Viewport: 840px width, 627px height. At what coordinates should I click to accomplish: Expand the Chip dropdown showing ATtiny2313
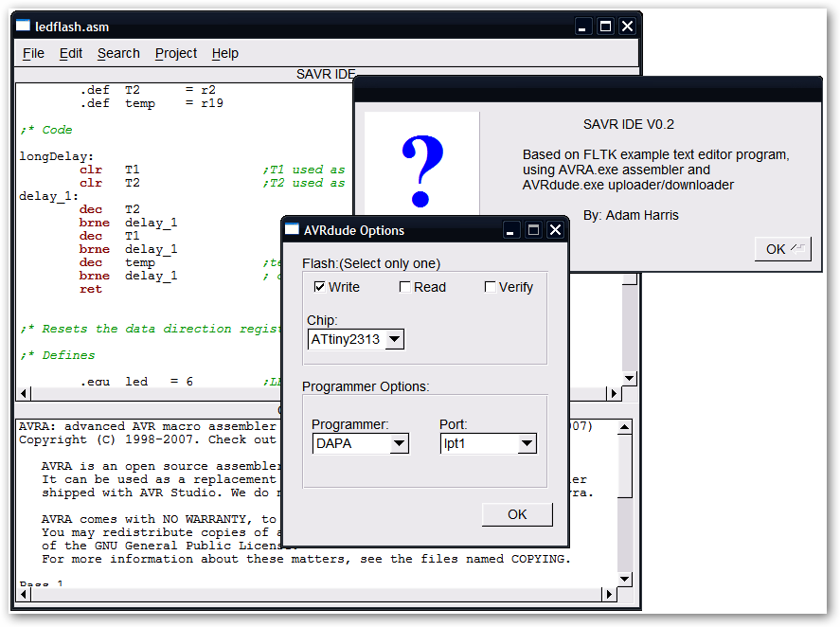tap(395, 339)
